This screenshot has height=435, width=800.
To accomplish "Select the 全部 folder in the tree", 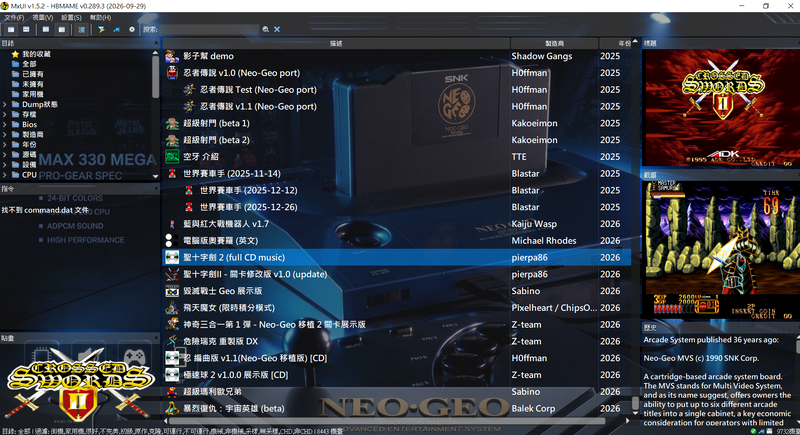I will pyautogui.click(x=24, y=64).
